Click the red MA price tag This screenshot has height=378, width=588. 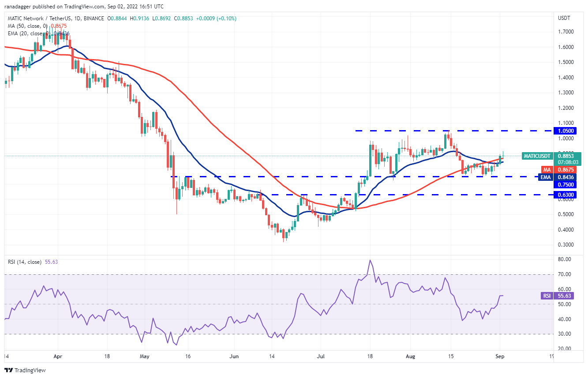[x=547, y=169]
